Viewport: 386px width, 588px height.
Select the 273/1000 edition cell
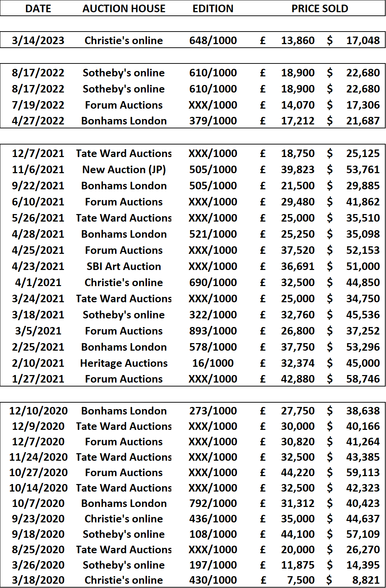click(213, 411)
